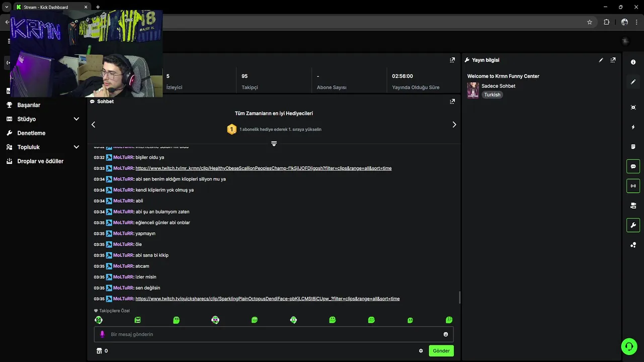Edit Yayın bilgisi with pencil icon
Screen dimensions: 644x362
[601, 60]
